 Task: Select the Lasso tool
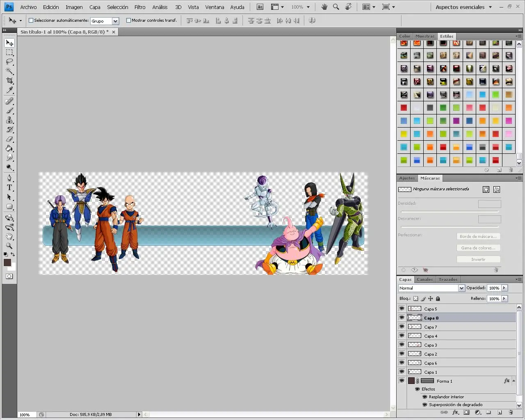click(9, 62)
